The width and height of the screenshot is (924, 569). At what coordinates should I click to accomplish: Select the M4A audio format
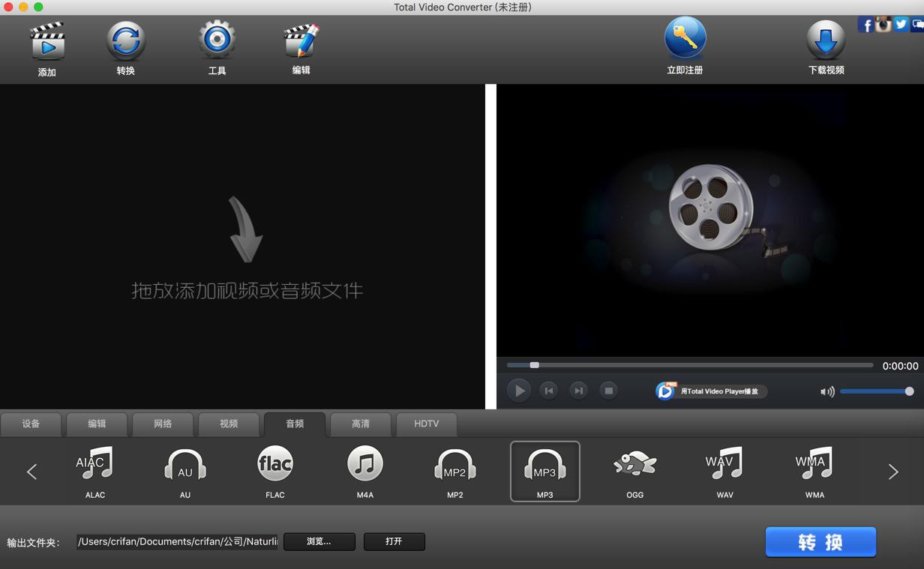(x=365, y=472)
